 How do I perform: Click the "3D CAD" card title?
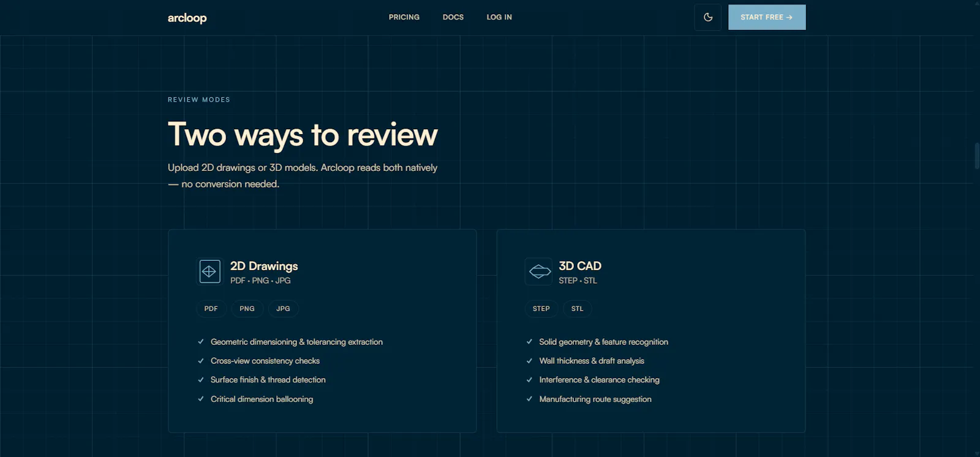pos(580,266)
